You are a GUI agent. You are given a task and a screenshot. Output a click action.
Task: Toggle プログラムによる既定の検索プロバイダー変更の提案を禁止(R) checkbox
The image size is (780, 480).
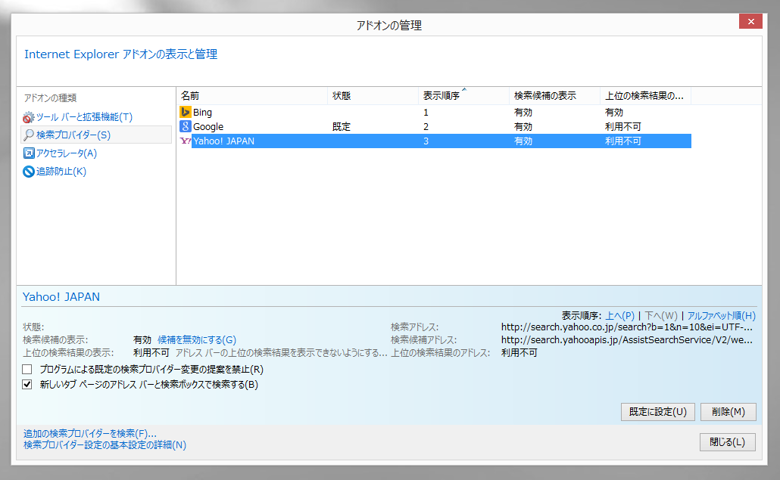pyautogui.click(x=27, y=369)
